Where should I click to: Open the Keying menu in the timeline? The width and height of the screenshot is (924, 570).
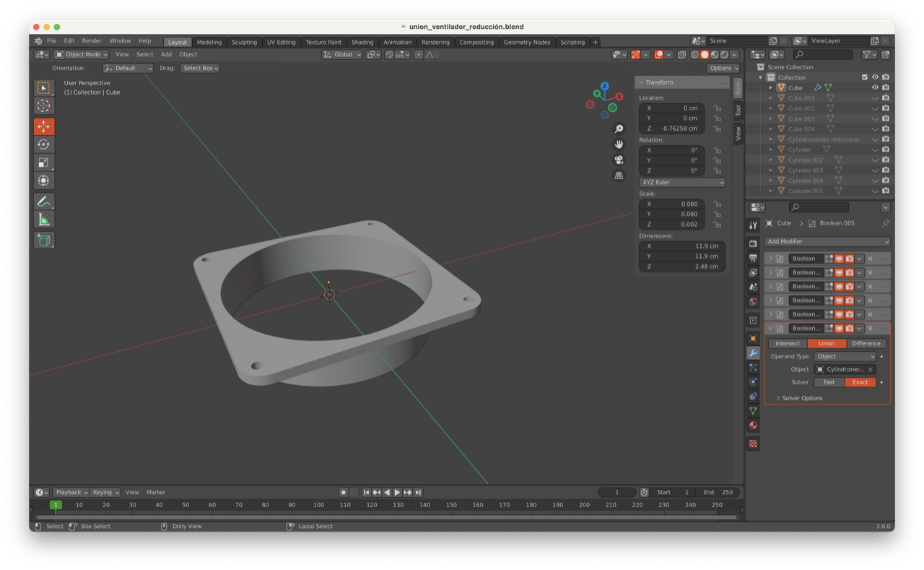tap(105, 492)
